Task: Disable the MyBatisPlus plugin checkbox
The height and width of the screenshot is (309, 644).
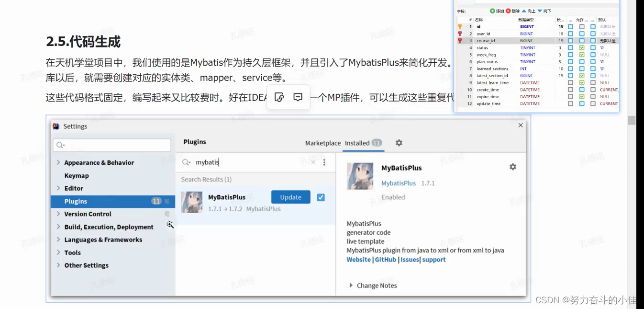Action: (x=321, y=197)
